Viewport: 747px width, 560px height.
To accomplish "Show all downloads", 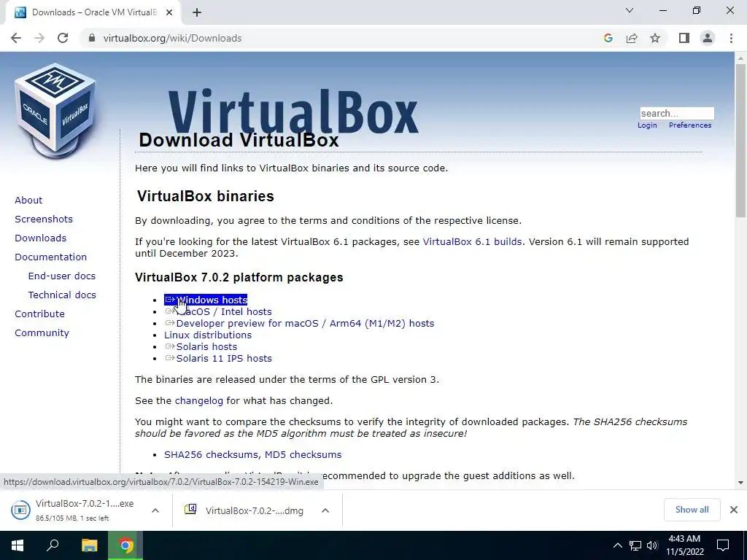I will click(x=692, y=510).
